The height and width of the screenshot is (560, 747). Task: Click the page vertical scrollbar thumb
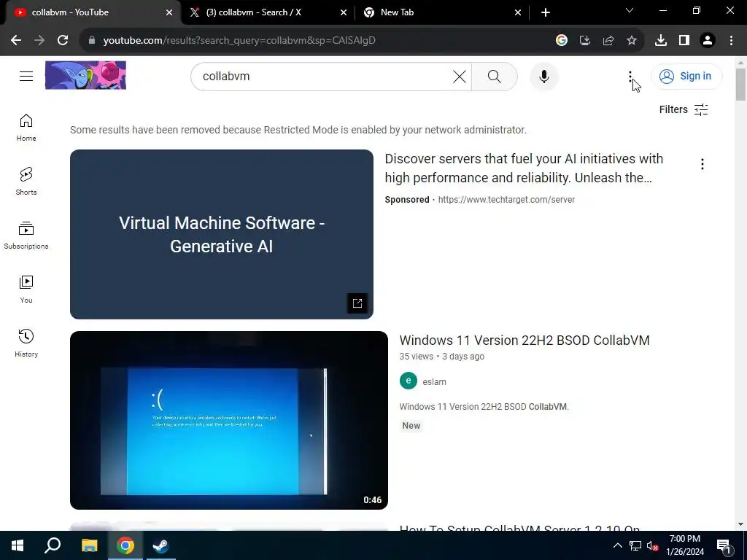coord(740,85)
